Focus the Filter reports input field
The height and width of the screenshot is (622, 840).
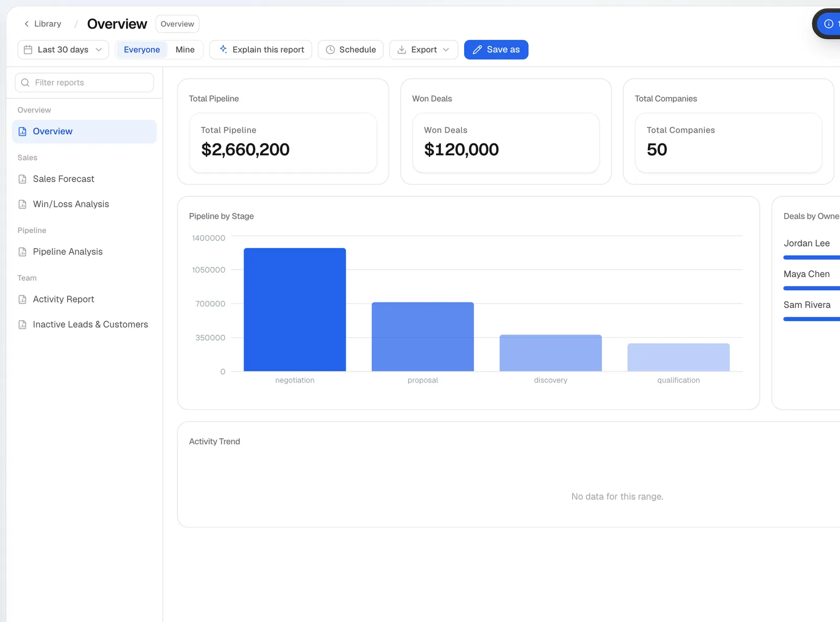click(84, 82)
